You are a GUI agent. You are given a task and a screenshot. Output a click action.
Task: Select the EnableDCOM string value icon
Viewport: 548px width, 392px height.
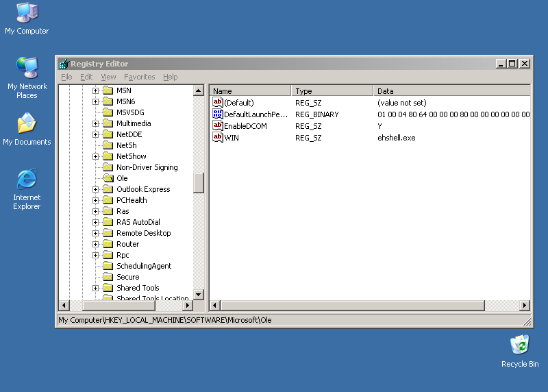218,125
